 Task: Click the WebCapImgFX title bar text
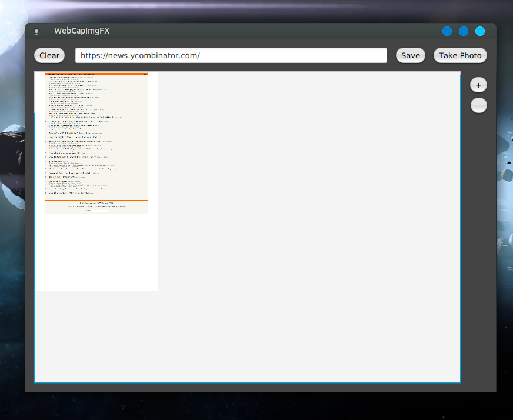point(82,31)
